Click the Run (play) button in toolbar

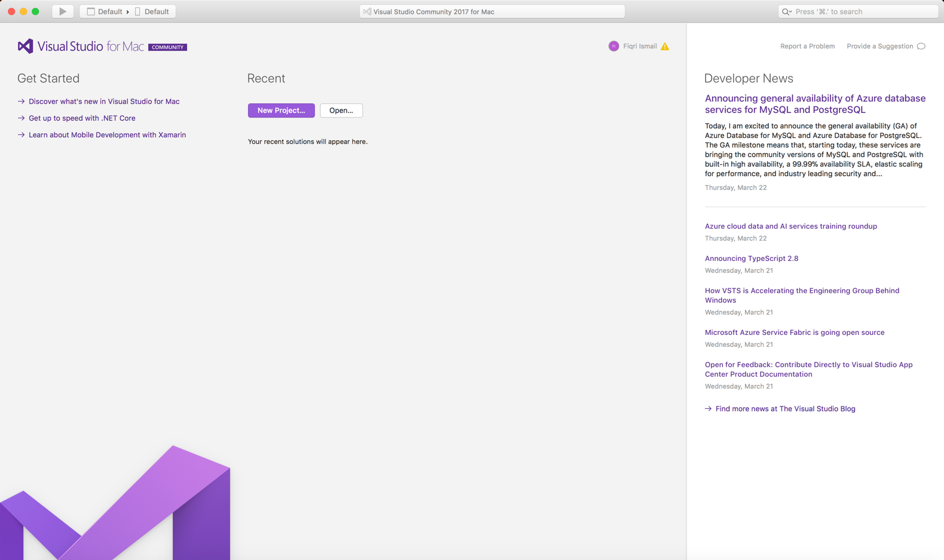pyautogui.click(x=63, y=11)
